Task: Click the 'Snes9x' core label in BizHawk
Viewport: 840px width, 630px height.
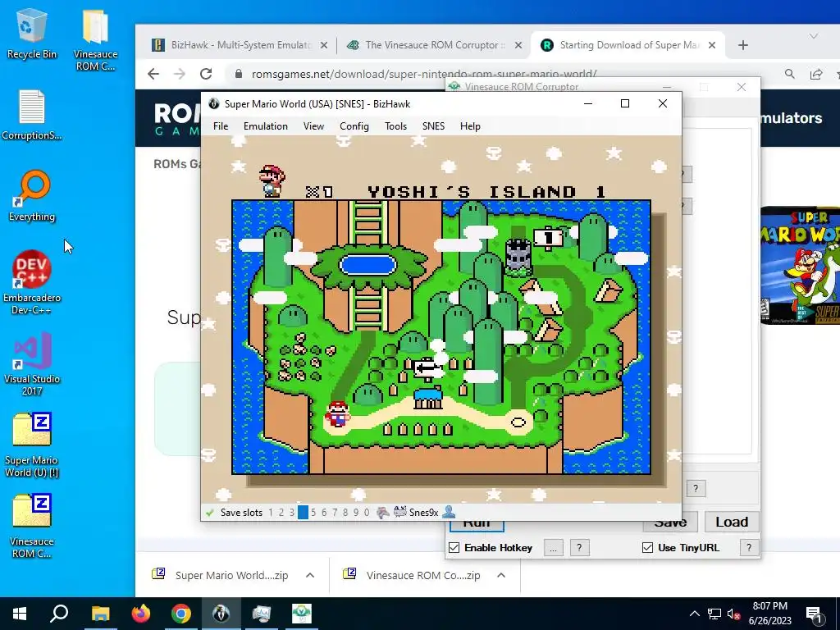Action: (424, 513)
